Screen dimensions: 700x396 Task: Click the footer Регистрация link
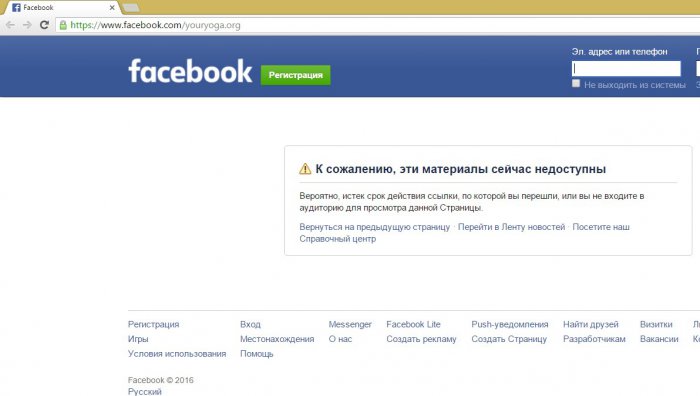(153, 324)
